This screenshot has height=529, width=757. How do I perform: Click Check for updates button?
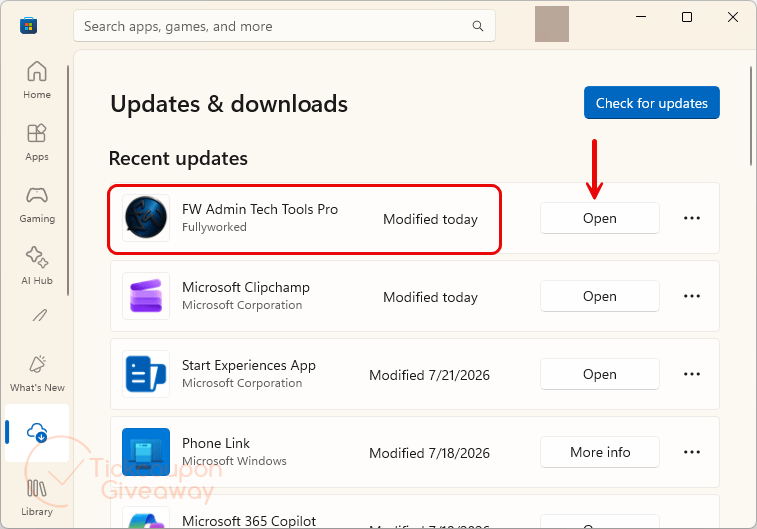652,103
